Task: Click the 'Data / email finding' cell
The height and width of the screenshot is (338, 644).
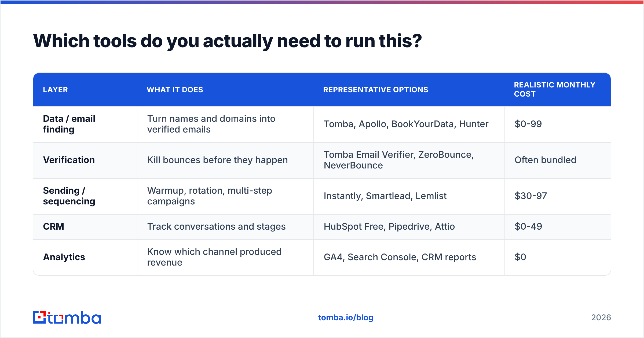Action: pos(85,124)
